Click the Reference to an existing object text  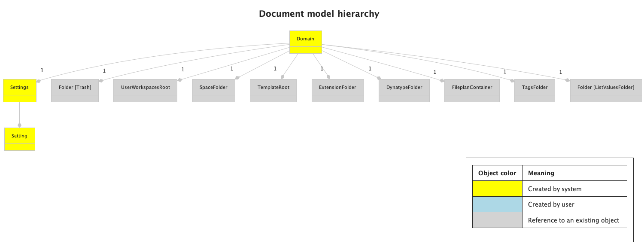tap(574, 220)
